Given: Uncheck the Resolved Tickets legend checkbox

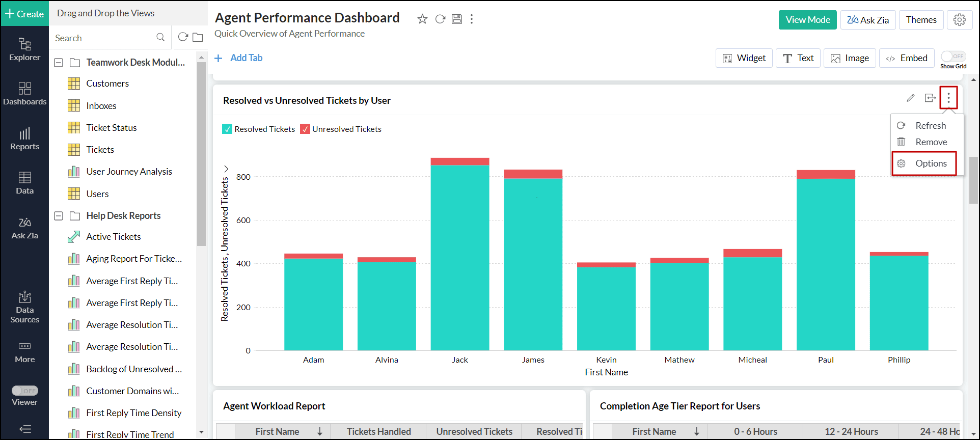Looking at the screenshot, I should 227,129.
